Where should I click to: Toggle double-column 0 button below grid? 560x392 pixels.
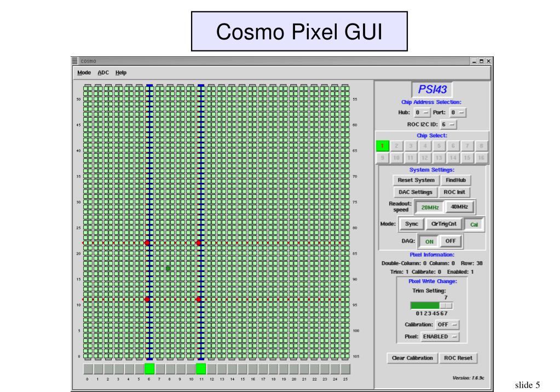click(x=88, y=369)
